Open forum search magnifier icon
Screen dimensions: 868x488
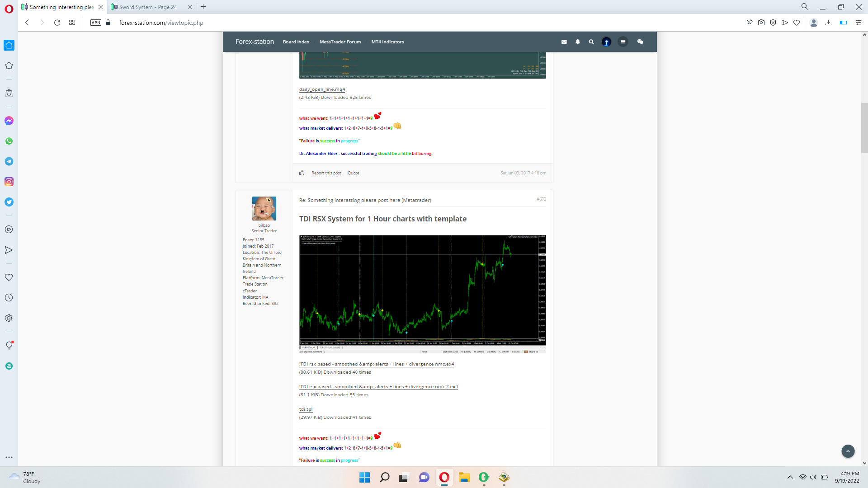[x=591, y=42]
